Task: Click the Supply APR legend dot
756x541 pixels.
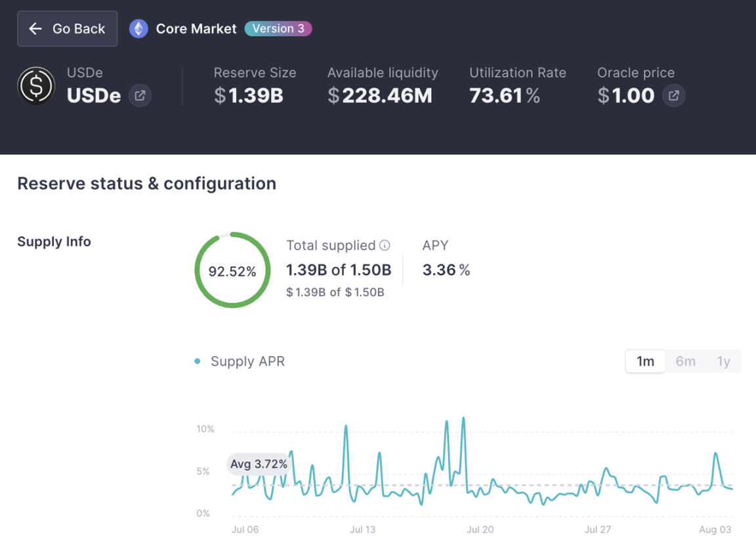Action: [198, 362]
